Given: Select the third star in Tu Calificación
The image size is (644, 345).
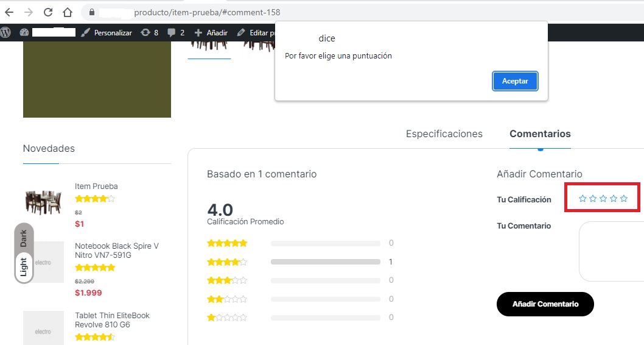Looking at the screenshot, I should pos(603,199).
